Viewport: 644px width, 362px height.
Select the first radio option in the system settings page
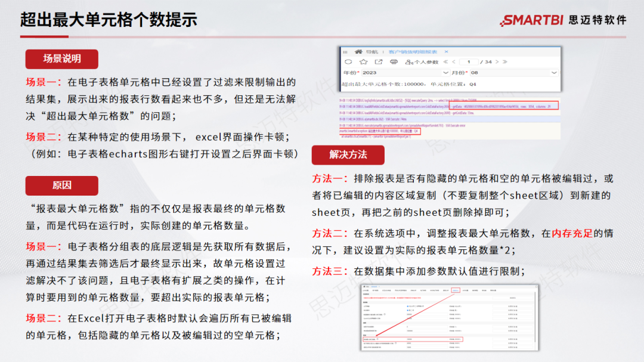coord(407,307)
